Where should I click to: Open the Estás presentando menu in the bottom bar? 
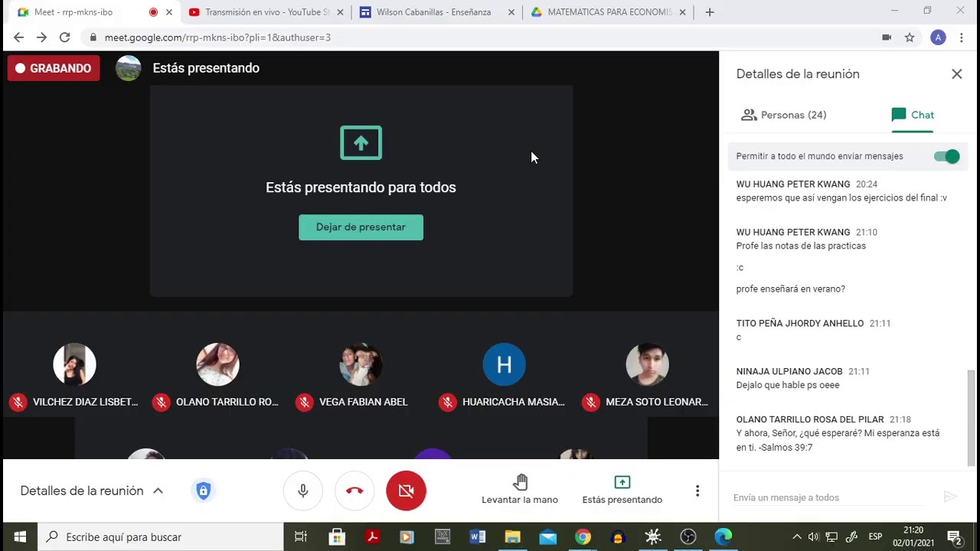point(622,490)
